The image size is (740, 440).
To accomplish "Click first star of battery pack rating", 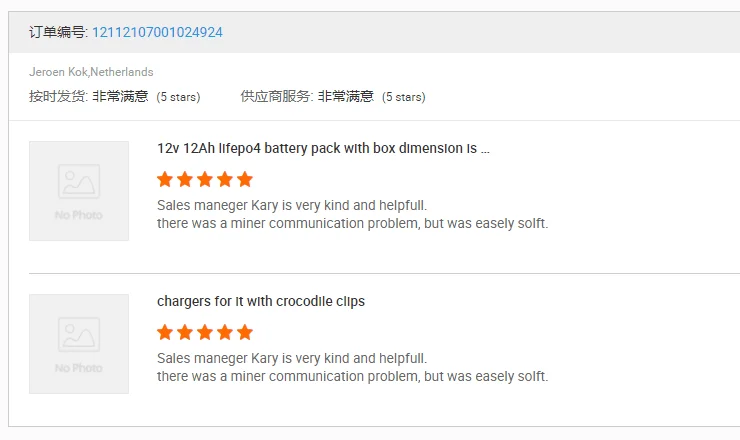I will coord(165,179).
